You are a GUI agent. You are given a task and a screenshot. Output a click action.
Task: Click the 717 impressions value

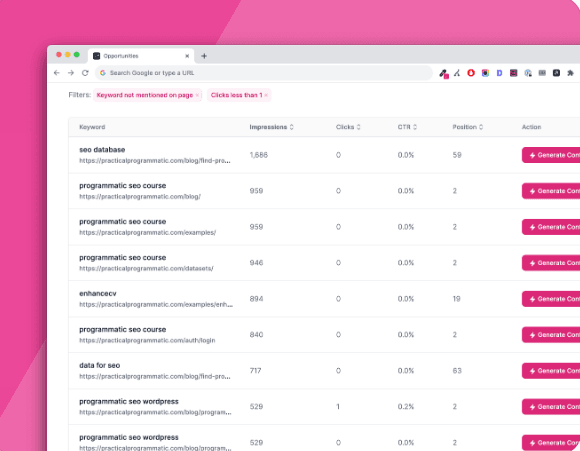(255, 371)
